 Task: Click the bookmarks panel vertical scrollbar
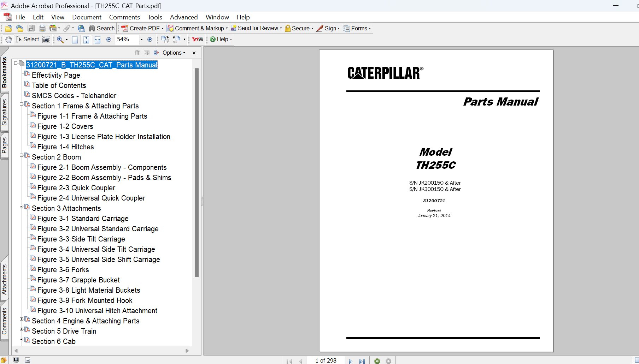[x=197, y=172]
